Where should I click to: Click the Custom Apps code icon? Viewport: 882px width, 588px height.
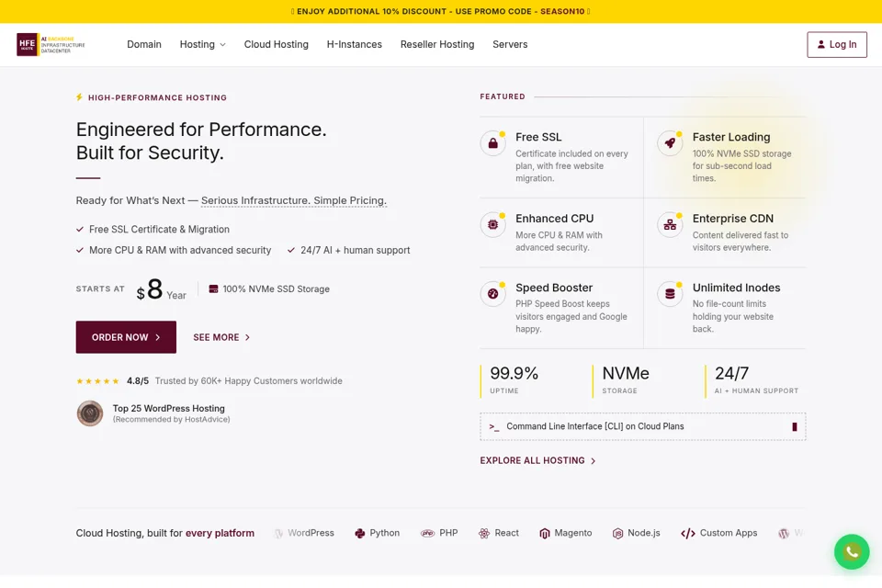coord(688,534)
